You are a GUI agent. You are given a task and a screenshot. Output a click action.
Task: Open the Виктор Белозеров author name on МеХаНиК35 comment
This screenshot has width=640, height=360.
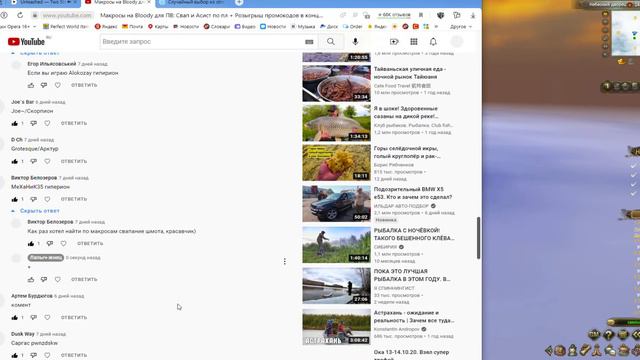tap(34, 178)
